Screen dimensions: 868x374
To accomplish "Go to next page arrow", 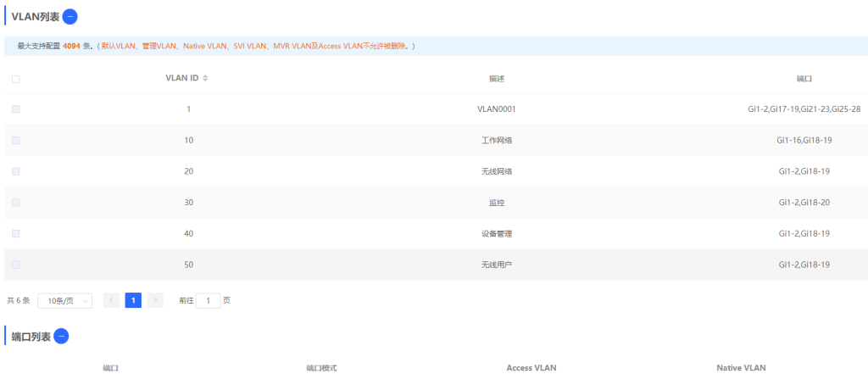I will (x=155, y=300).
